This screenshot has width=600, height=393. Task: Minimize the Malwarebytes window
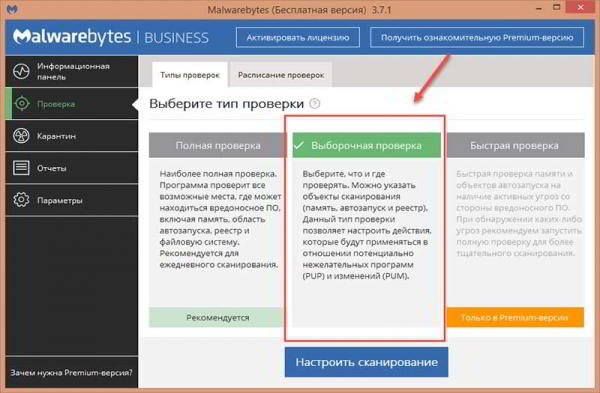(x=539, y=8)
